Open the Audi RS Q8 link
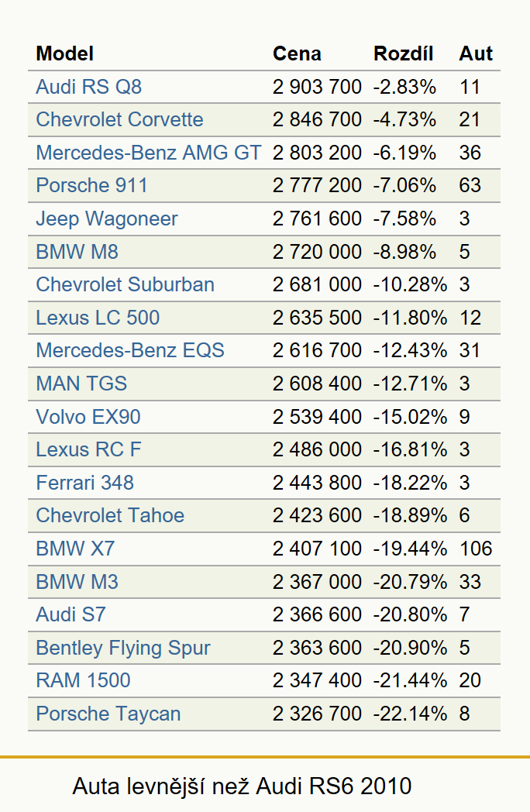 pyautogui.click(x=88, y=87)
